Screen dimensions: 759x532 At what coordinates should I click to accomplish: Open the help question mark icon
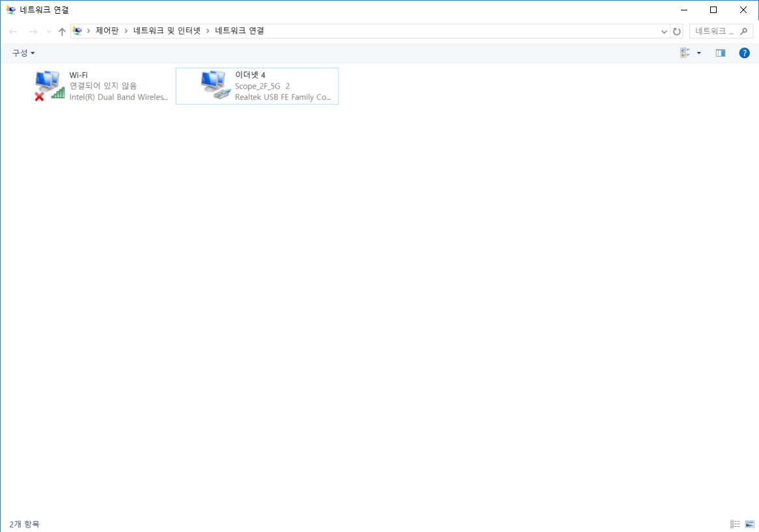click(x=745, y=53)
